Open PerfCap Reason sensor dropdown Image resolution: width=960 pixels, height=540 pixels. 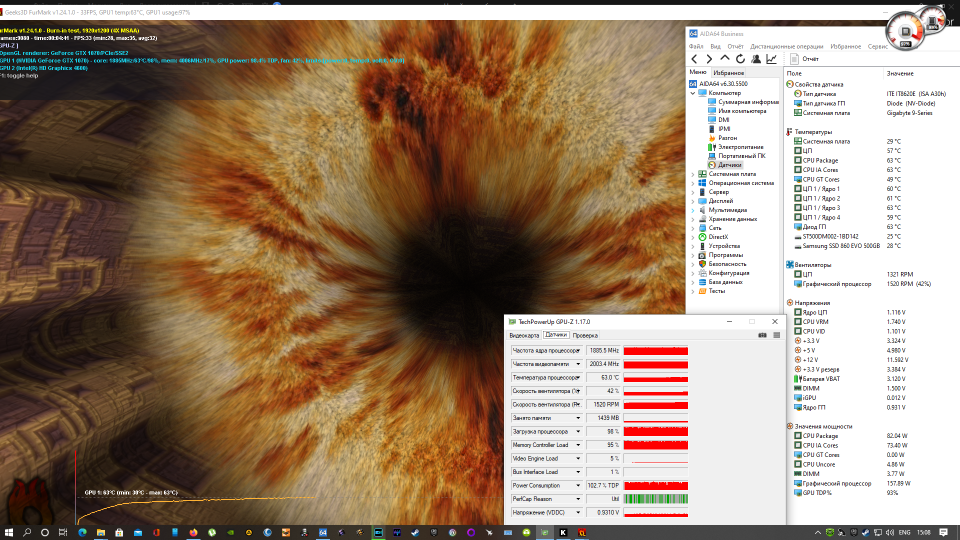pyautogui.click(x=578, y=499)
